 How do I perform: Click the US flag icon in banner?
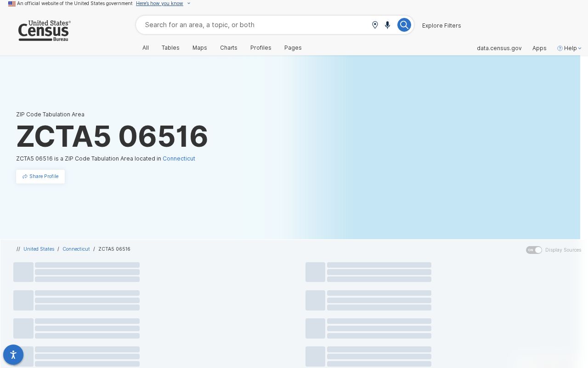click(12, 4)
